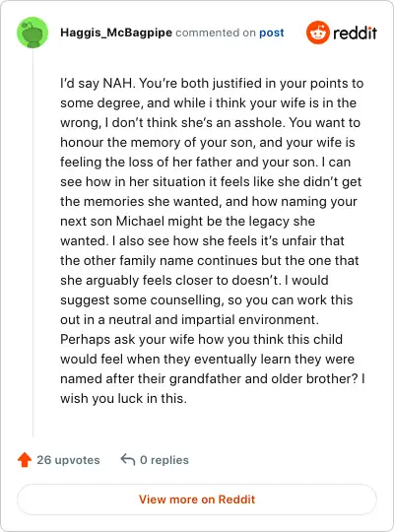
Task: Click the line "honour the memory of your son"
Action: (x=208, y=143)
